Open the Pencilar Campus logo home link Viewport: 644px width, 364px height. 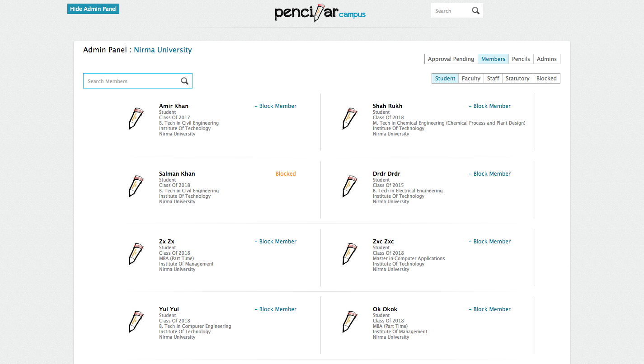click(320, 13)
